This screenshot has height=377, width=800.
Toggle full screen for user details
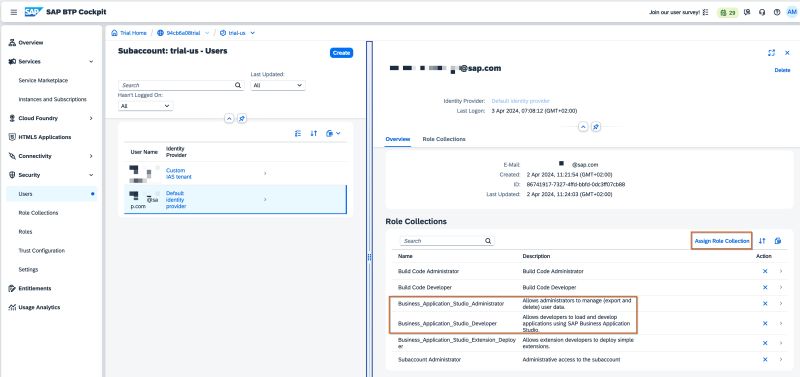pos(771,53)
